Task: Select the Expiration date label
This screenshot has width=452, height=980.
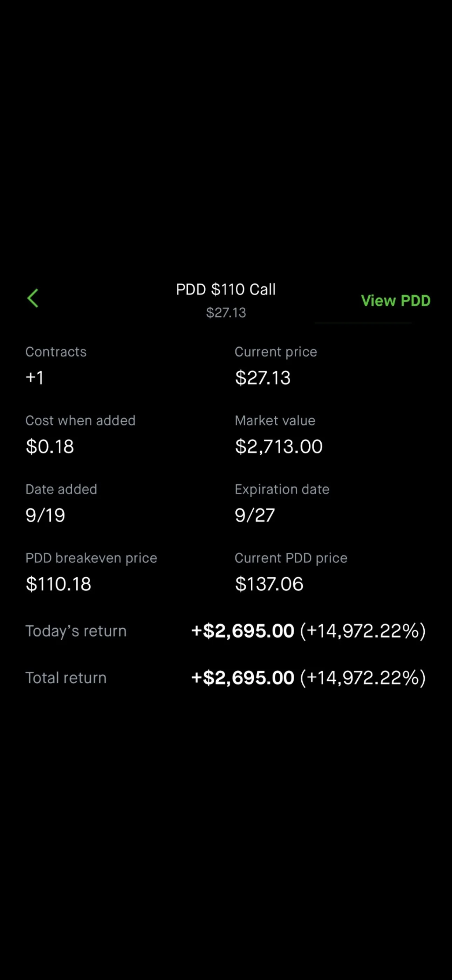Action: [x=282, y=489]
